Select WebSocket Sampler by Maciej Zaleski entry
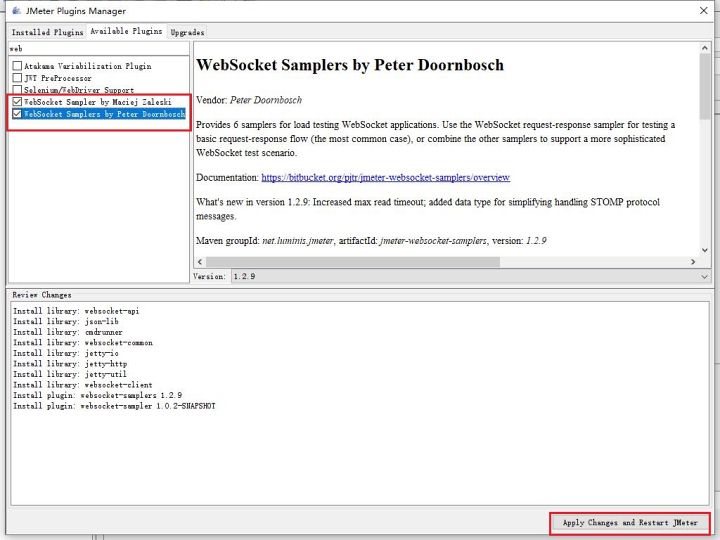Screen dimensions: 720x540 click(98, 102)
